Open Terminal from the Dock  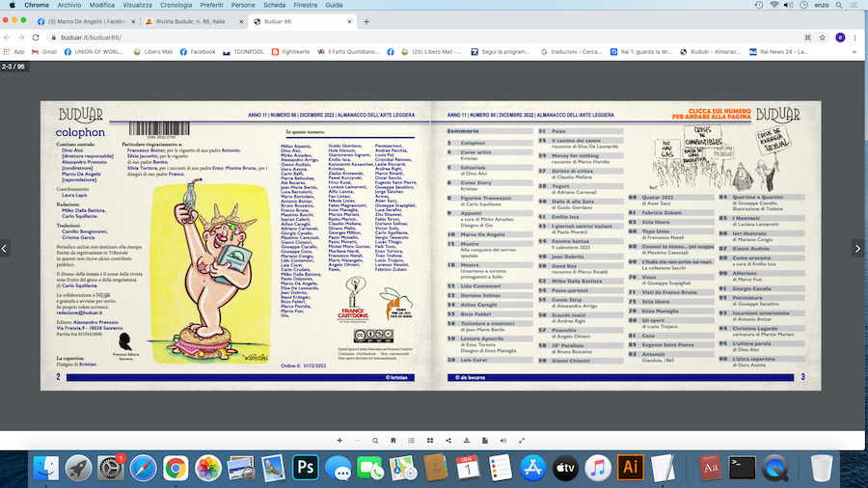pos(742,468)
